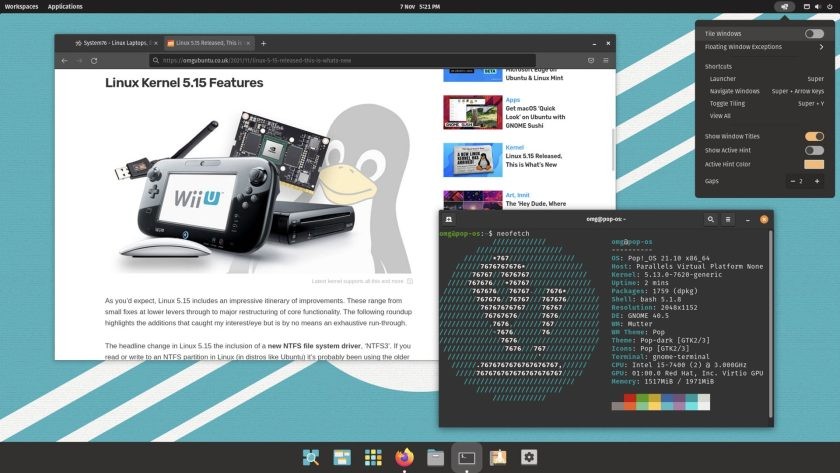Click the Active Hint Color swatch

pyautogui.click(x=814, y=164)
